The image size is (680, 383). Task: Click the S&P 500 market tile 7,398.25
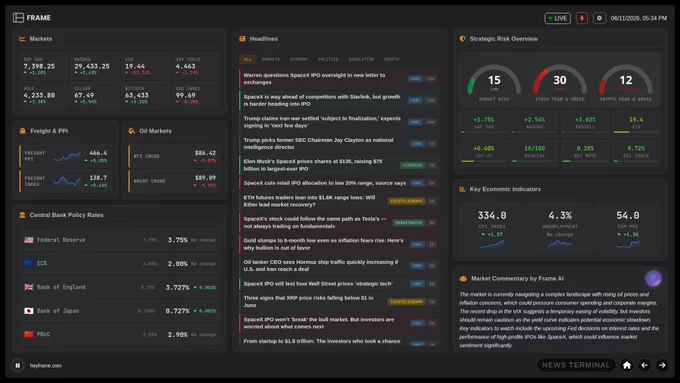[x=43, y=65]
